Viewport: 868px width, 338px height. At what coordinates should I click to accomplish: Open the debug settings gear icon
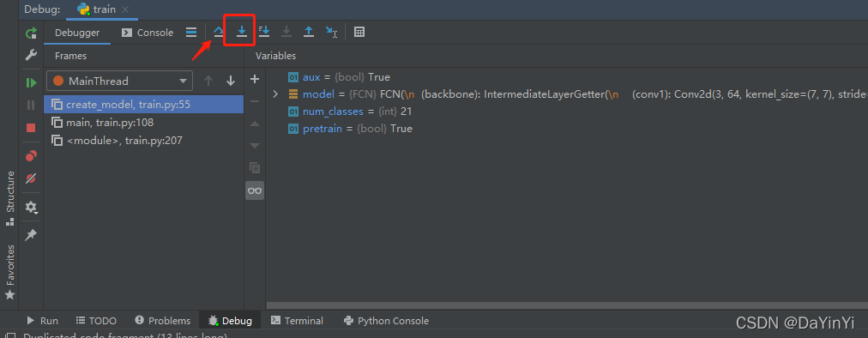[31, 208]
